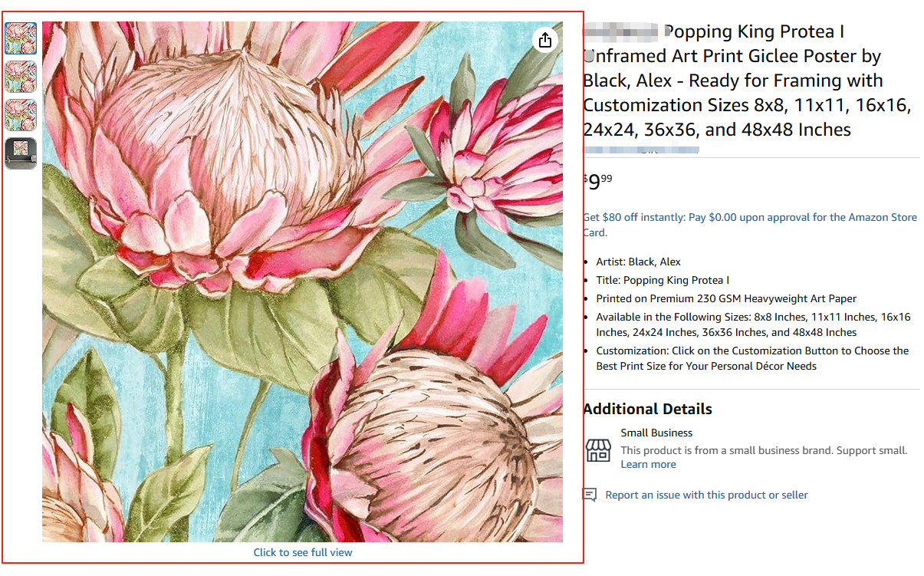Click the Small Business storefront icon
Screen dimensions: 924x576
tap(598, 450)
